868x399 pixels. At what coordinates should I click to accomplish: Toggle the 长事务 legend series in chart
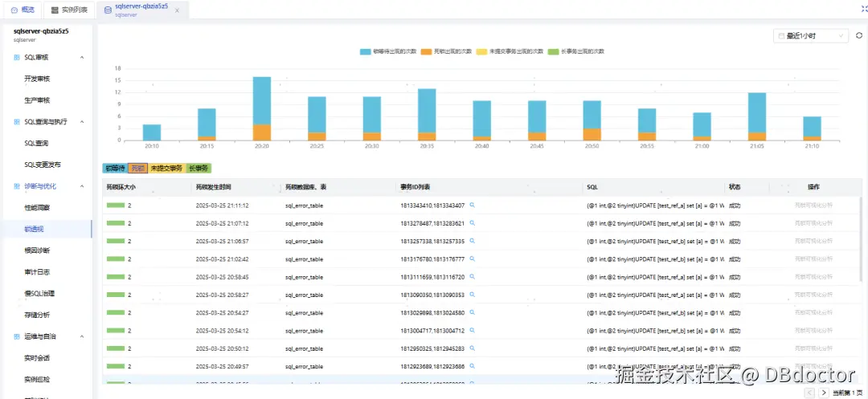[575, 51]
